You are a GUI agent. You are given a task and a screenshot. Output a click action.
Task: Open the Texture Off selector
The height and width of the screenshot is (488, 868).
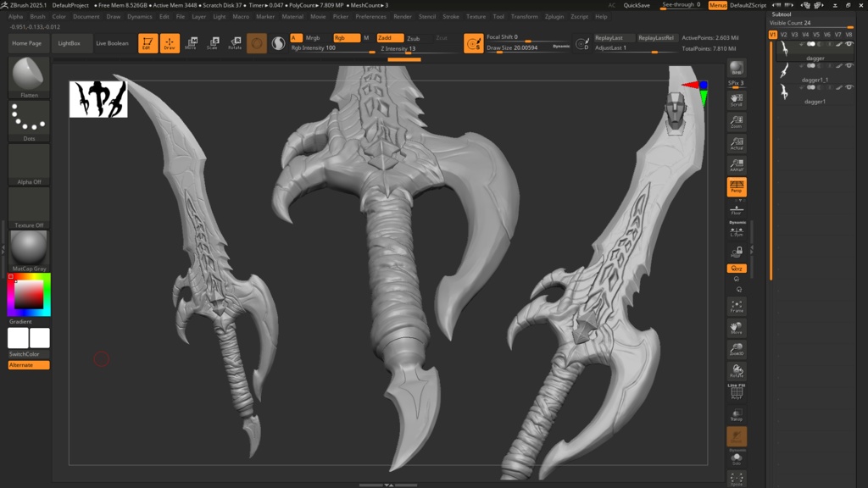point(29,208)
